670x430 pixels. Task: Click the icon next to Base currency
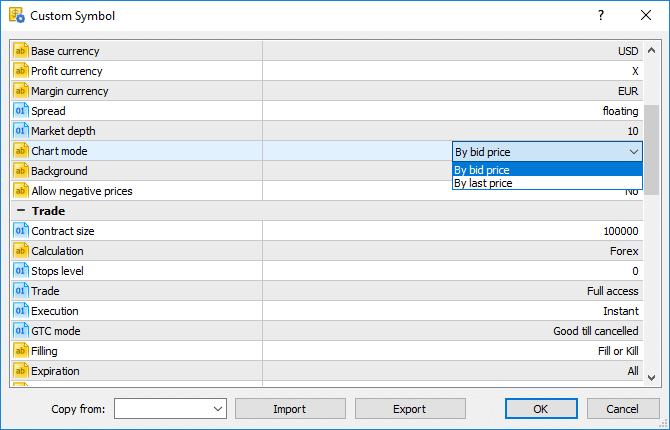click(x=20, y=51)
